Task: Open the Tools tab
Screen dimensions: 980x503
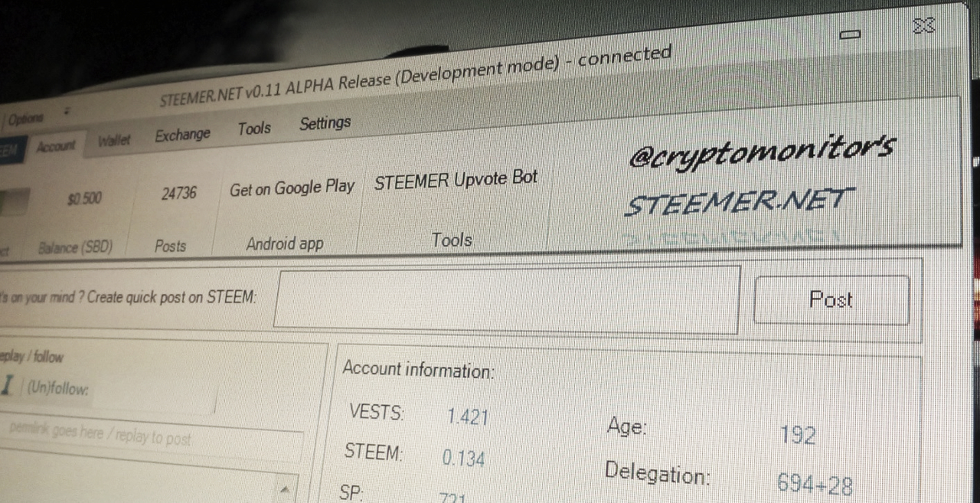Action: pyautogui.click(x=254, y=129)
